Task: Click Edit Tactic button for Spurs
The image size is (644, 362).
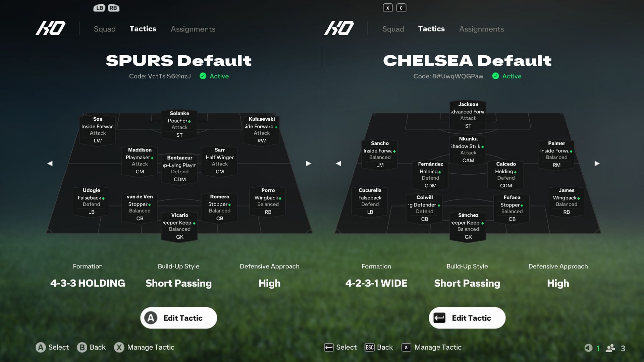Action: (x=178, y=318)
